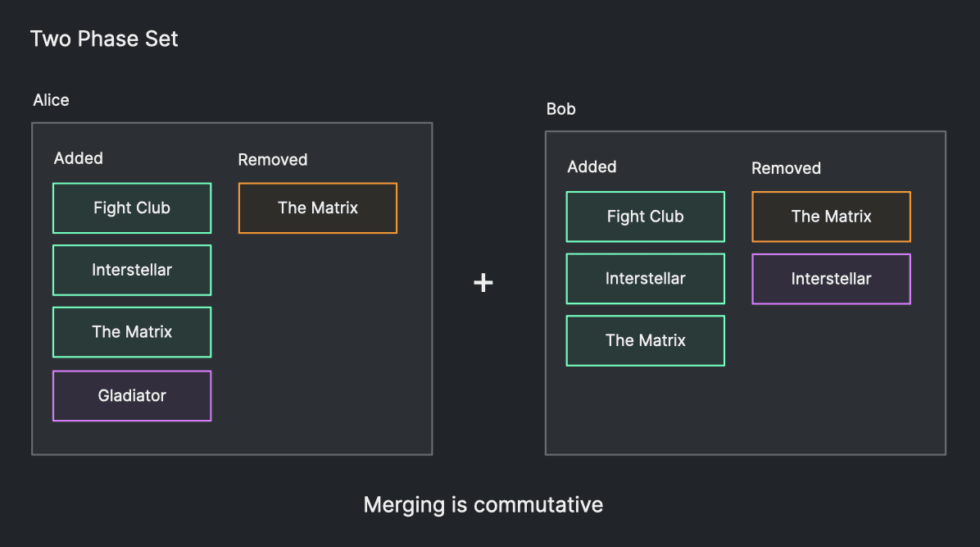Click the Merging is commutative caption
This screenshot has width=980, height=547.
coord(483,504)
